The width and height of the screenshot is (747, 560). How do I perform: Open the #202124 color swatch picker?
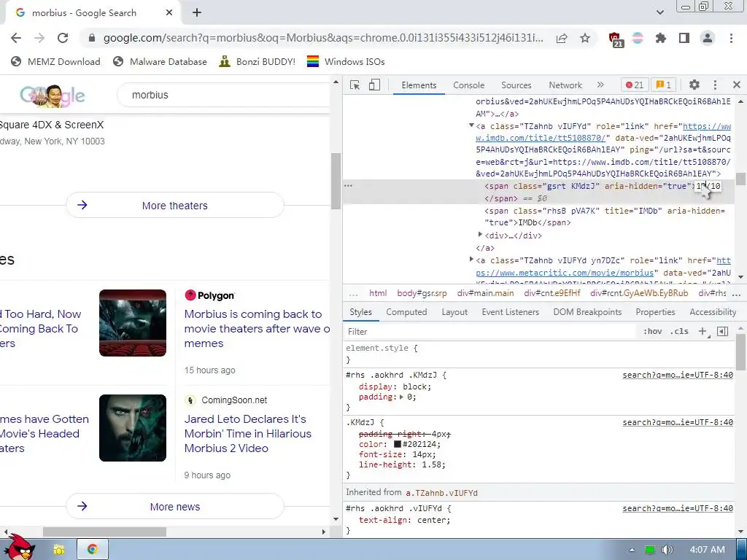coord(398,444)
